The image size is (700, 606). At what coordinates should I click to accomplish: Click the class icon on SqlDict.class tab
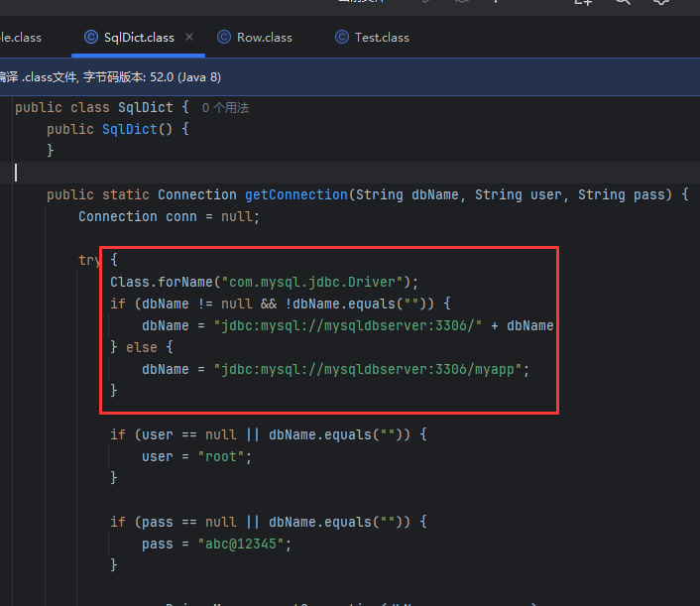[91, 38]
